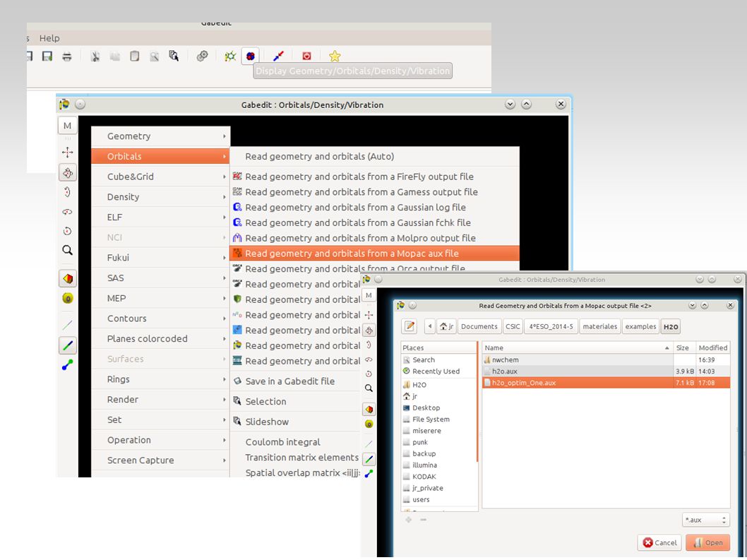Click the green molecule geometry icon in main toolbar
Screen dimensions: 747x560
coord(230,56)
